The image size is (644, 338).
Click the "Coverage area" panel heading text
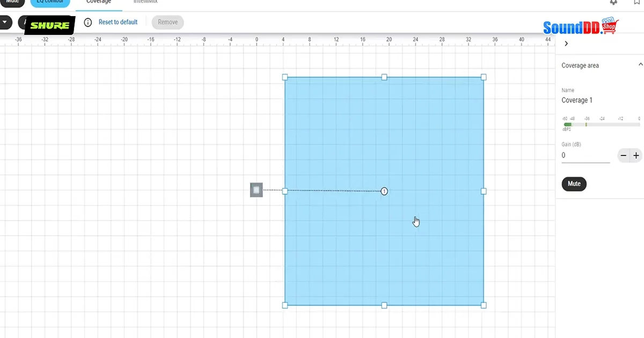coord(580,65)
